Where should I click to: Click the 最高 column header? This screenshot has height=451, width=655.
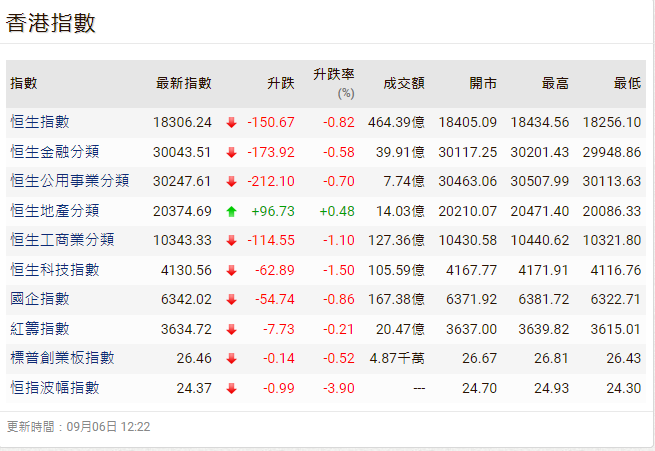click(x=556, y=84)
